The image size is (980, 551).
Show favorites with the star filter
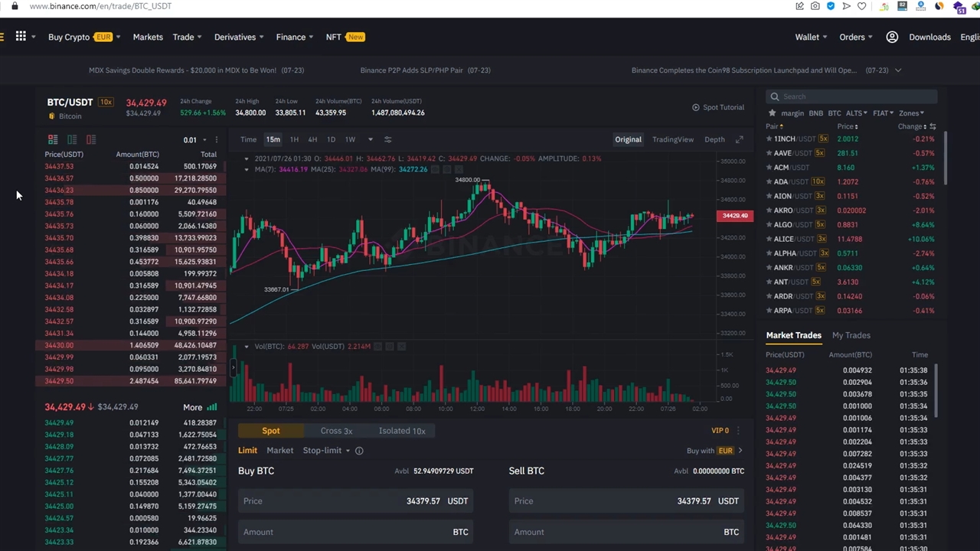[772, 113]
